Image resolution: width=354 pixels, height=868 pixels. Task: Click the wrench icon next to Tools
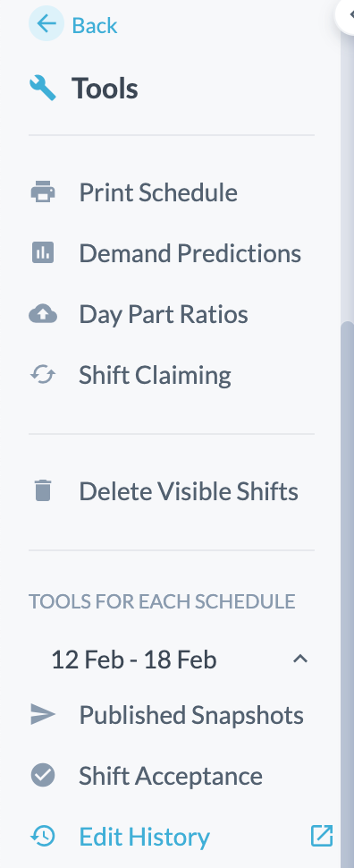click(x=43, y=88)
